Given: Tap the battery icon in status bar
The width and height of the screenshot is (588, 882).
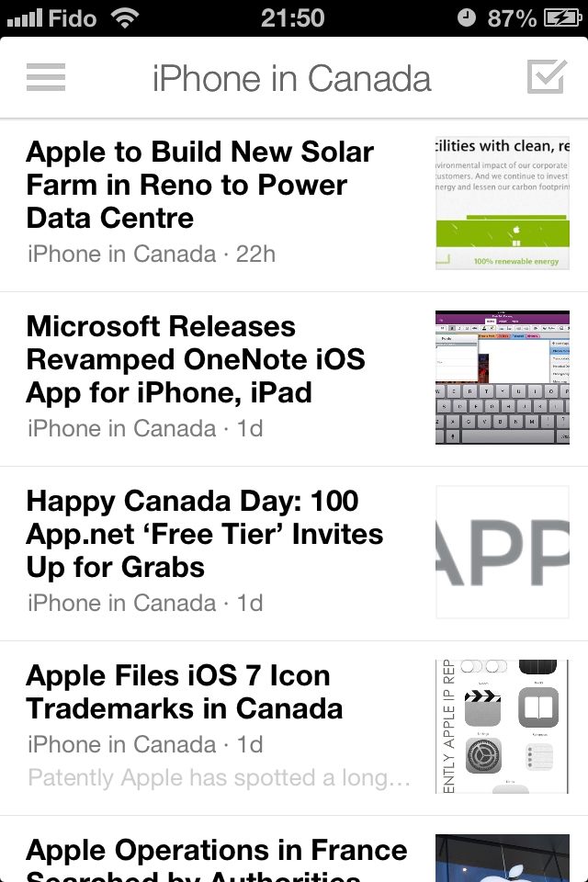Looking at the screenshot, I should 562,18.
